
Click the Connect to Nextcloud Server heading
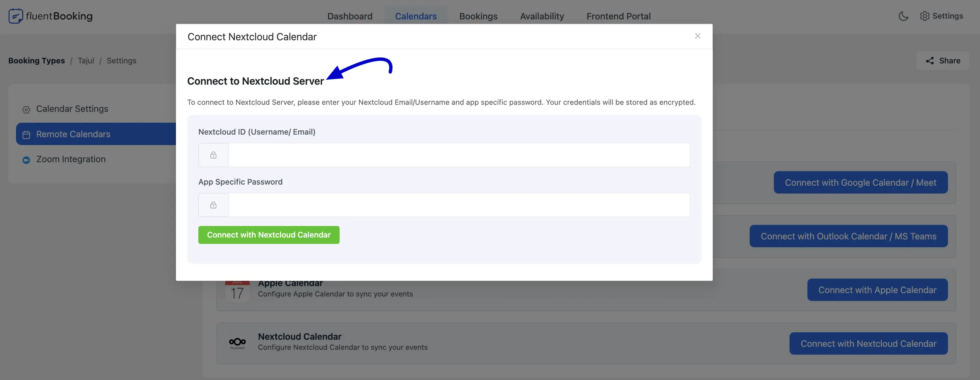coord(255,81)
